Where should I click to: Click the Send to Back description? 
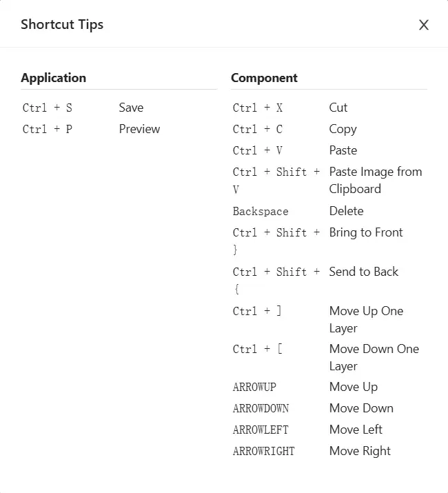coord(364,272)
